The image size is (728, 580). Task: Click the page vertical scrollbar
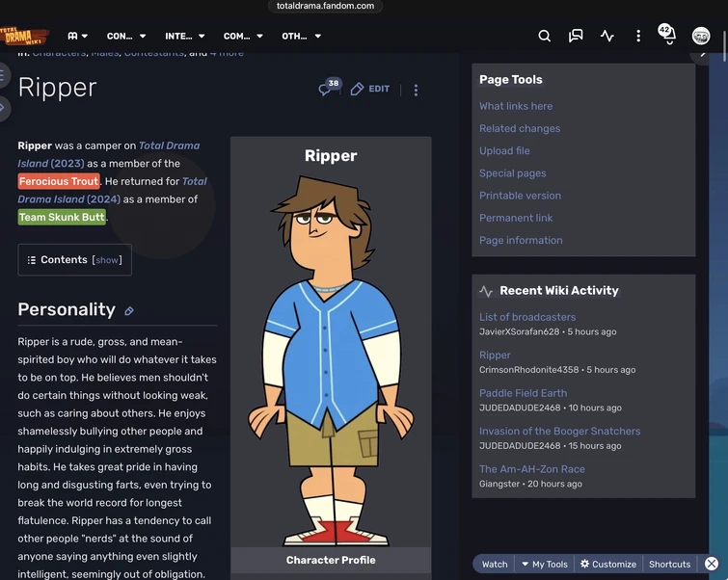click(x=724, y=45)
